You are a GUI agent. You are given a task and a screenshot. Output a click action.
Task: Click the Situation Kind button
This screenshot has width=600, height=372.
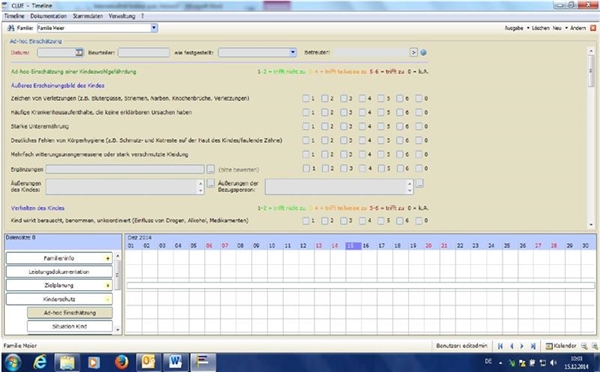coord(70,326)
